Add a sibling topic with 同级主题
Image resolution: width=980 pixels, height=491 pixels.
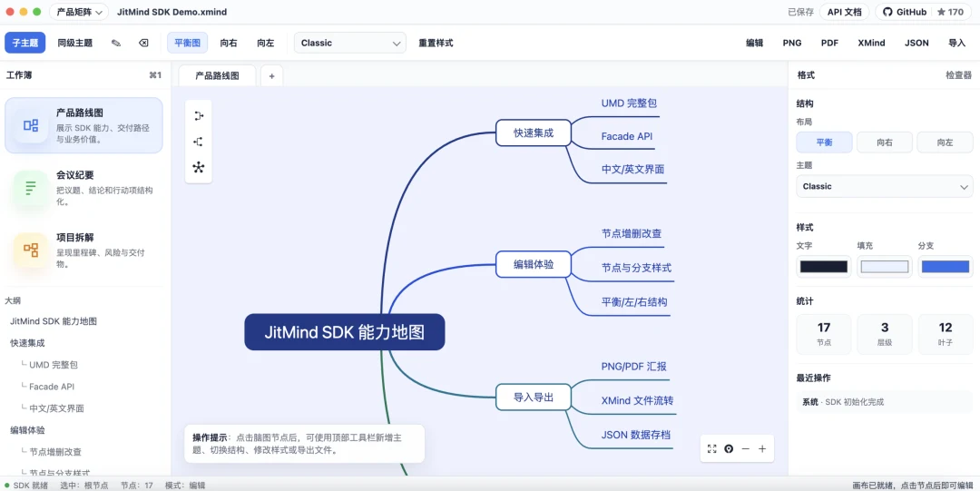pos(75,44)
